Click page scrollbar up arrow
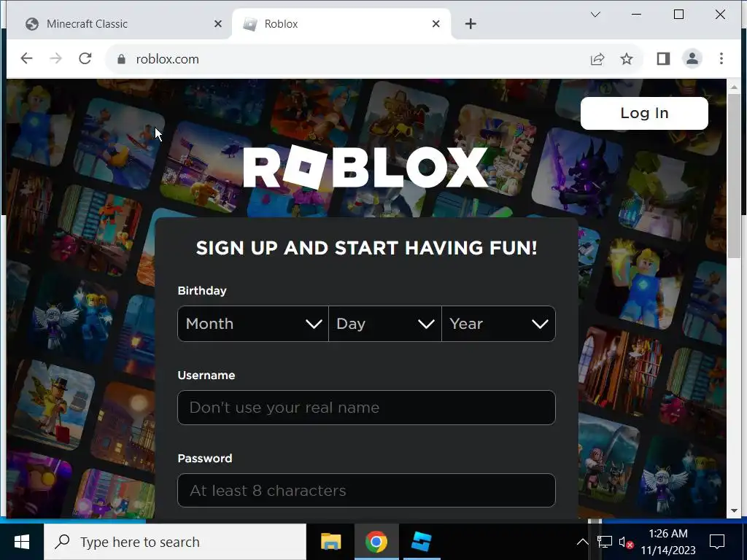The width and height of the screenshot is (747, 560). [734, 87]
